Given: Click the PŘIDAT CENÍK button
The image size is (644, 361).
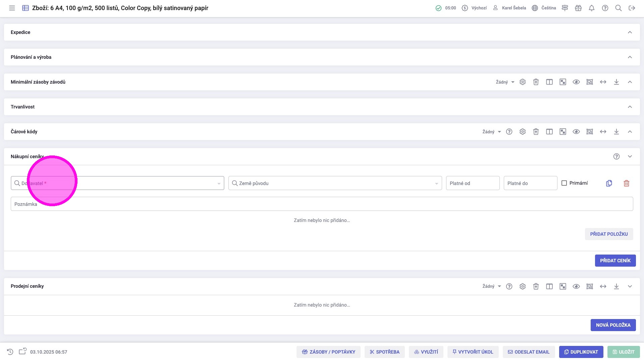Looking at the screenshot, I should click(x=615, y=261).
